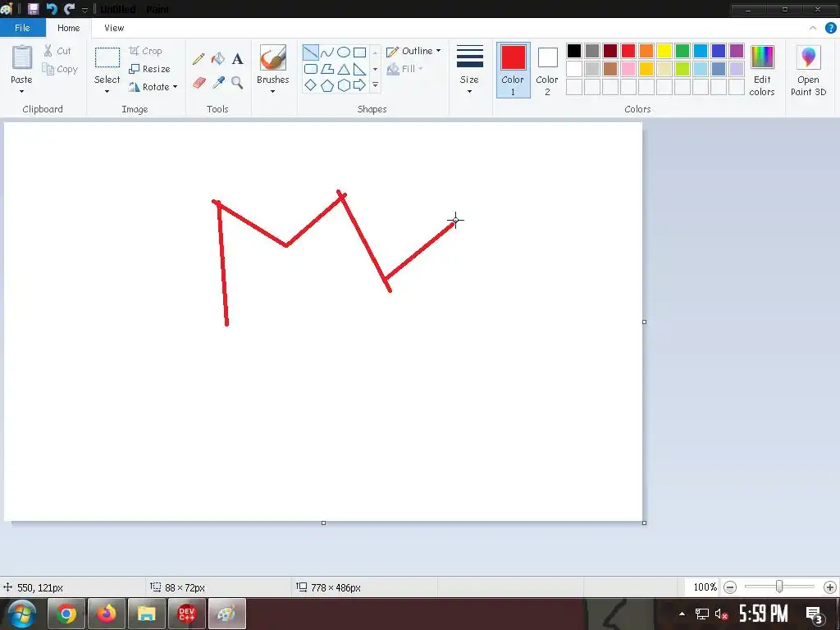Image resolution: width=840 pixels, height=630 pixels.
Task: Select the Color picker eyedropper tool
Action: 218,83
